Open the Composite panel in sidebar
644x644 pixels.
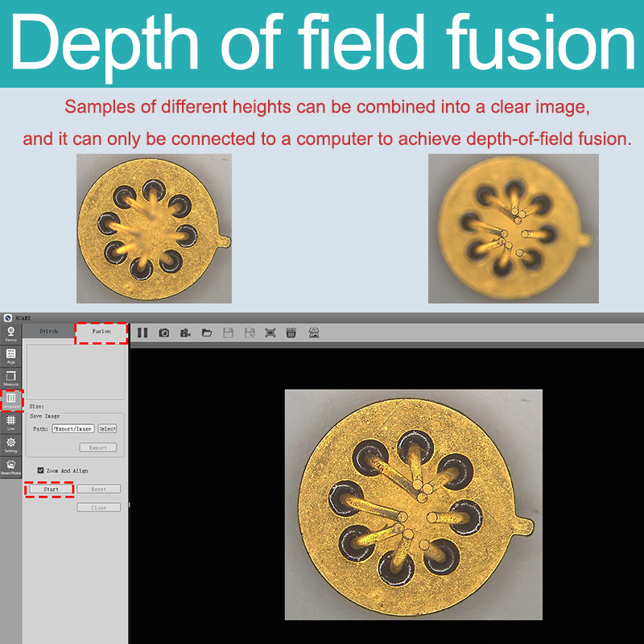10,401
